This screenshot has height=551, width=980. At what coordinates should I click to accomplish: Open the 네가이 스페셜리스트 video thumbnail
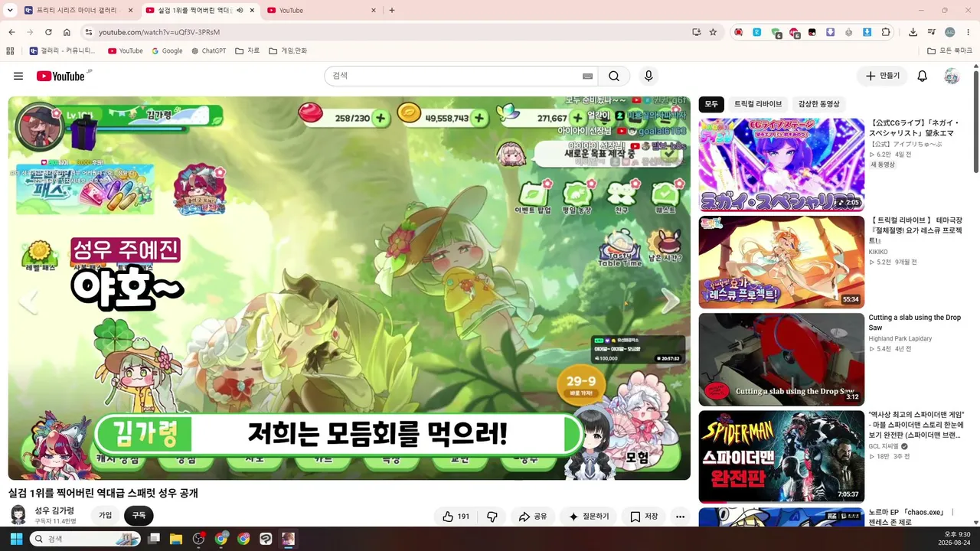coord(782,165)
